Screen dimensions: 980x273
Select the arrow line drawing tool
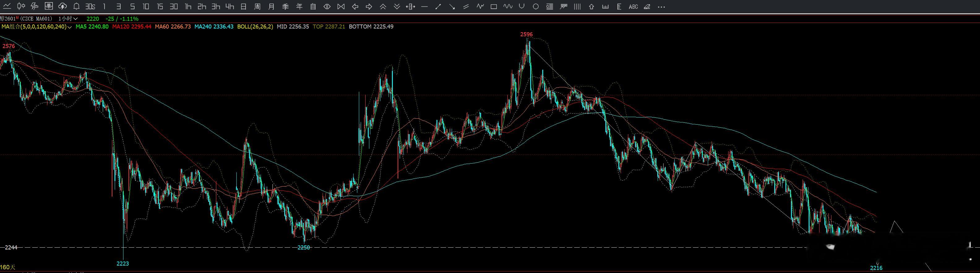[452, 7]
